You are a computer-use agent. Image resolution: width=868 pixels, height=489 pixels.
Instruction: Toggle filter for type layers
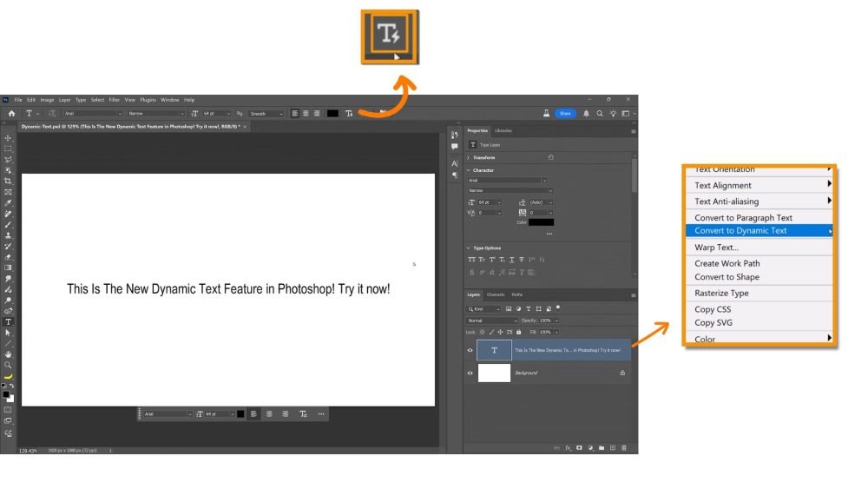click(x=528, y=309)
